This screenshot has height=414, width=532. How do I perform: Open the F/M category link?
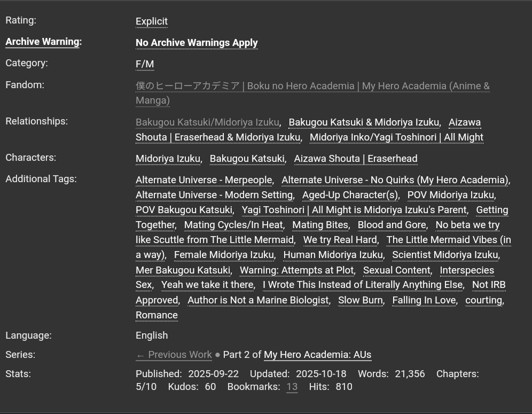tap(145, 64)
